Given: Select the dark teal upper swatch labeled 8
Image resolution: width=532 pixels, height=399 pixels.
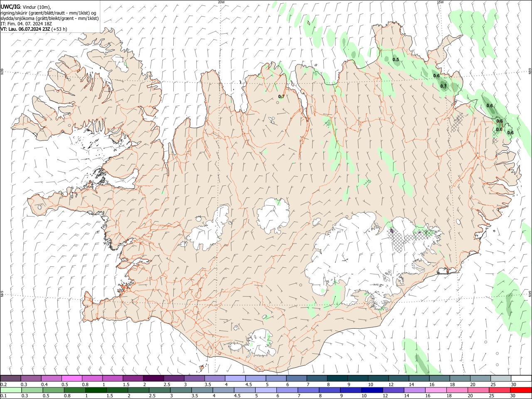Looking at the screenshot, I should tap(337, 378).
